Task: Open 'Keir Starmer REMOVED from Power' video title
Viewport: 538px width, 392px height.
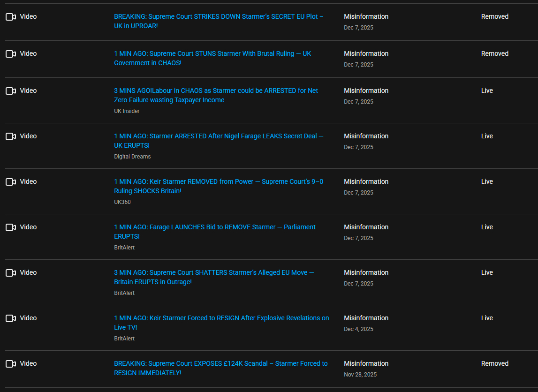Action: pos(219,182)
